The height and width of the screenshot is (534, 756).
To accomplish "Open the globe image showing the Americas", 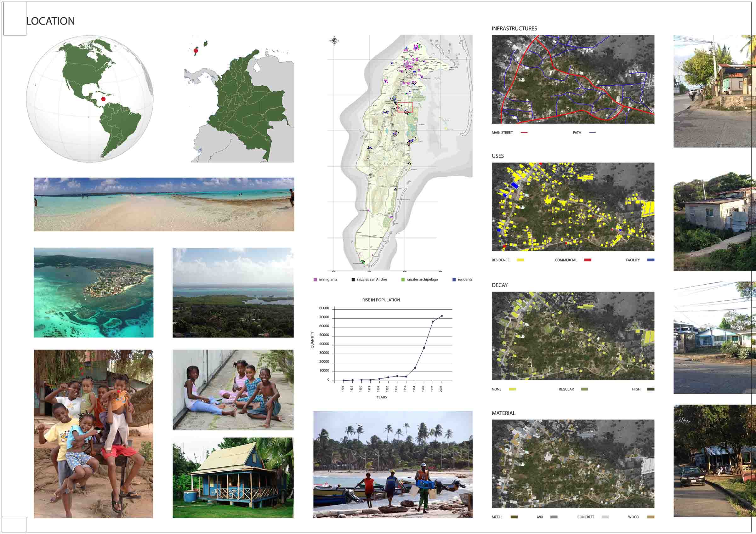I will [x=89, y=99].
